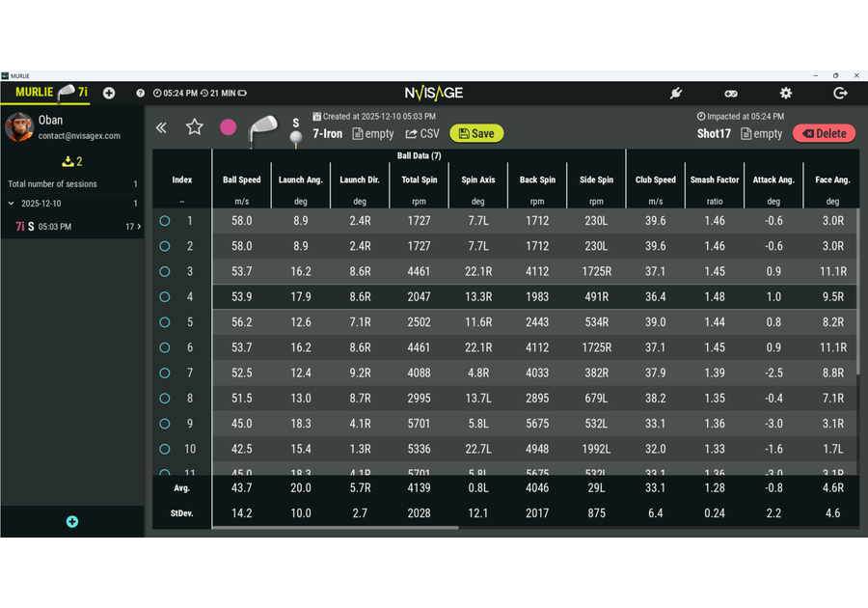The height and width of the screenshot is (608, 868).
Task: Click the add session plus icon at sidebar bottom
Action: [x=72, y=521]
